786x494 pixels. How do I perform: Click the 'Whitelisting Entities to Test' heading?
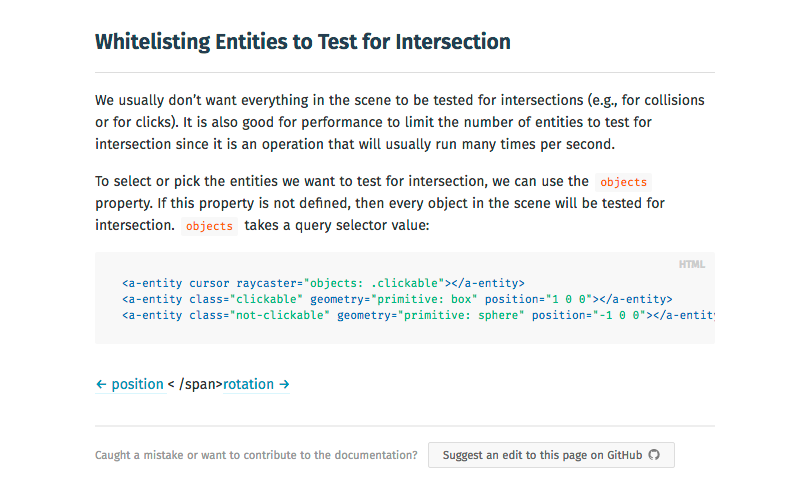[x=302, y=42]
